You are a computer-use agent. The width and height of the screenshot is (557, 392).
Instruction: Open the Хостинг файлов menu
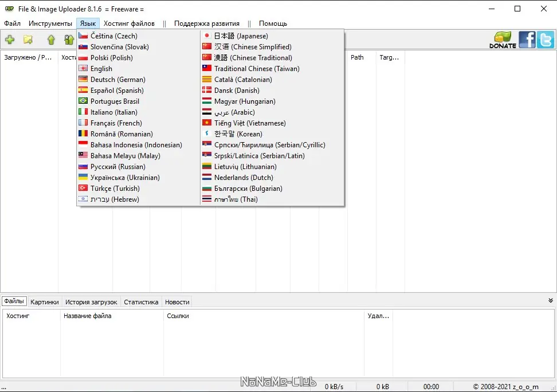(x=129, y=23)
